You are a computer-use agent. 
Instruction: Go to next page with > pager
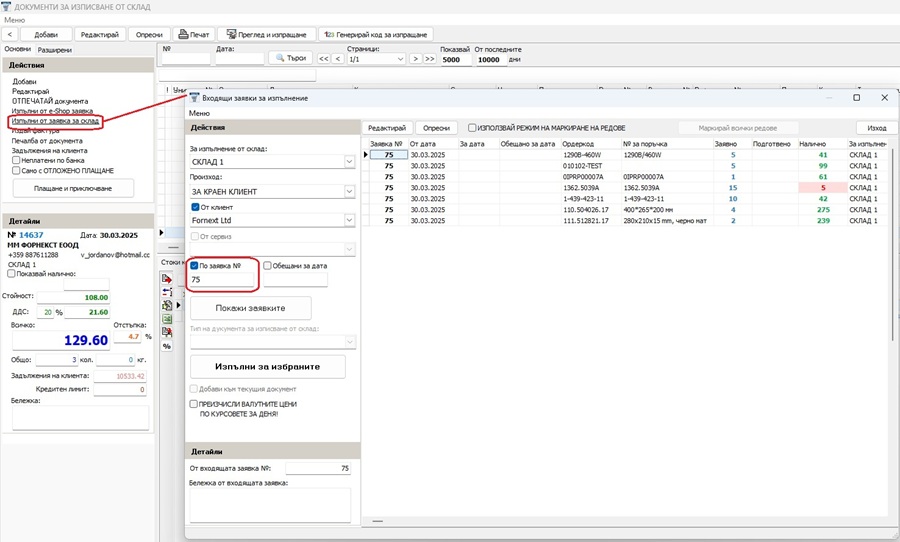click(x=416, y=59)
